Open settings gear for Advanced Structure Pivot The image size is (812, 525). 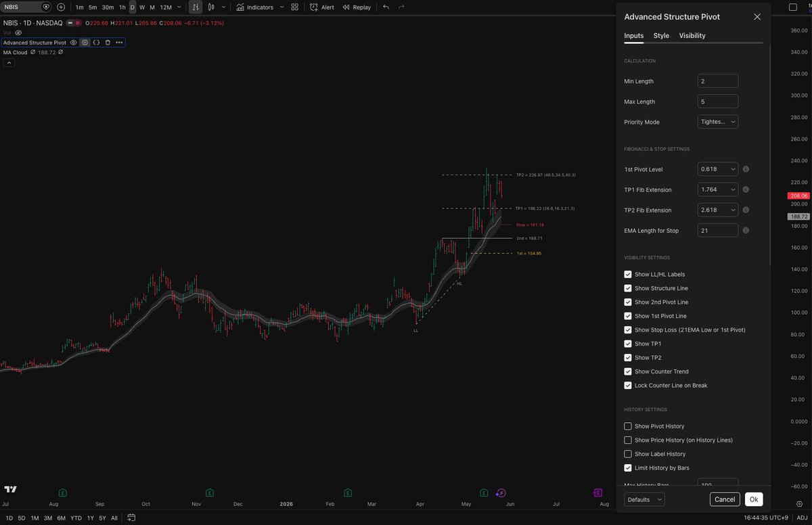tap(85, 42)
